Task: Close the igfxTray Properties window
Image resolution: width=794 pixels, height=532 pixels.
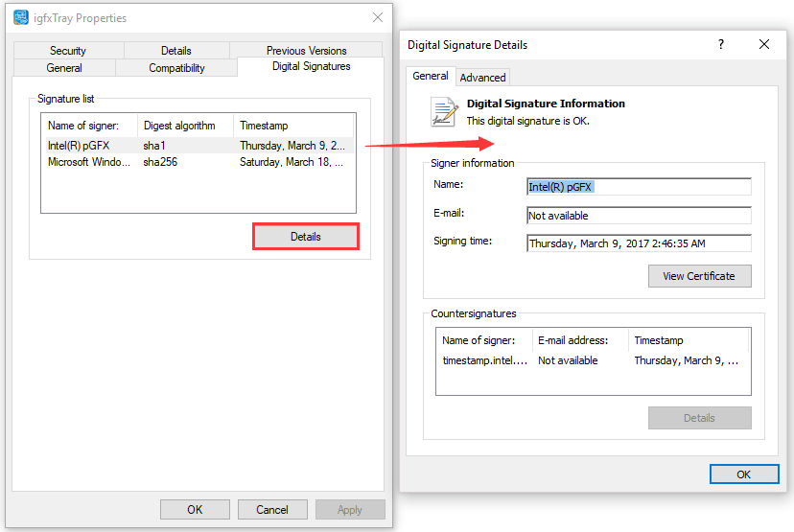Action: tap(378, 17)
